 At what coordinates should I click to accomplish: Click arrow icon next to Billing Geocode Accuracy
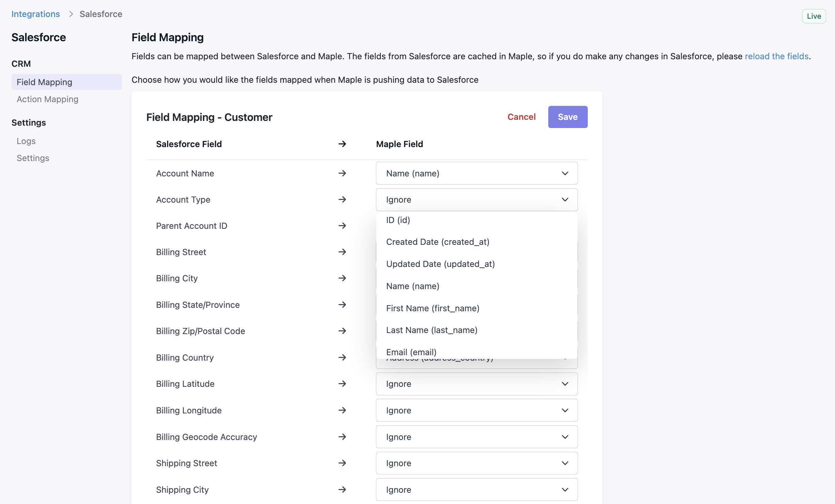(x=342, y=437)
